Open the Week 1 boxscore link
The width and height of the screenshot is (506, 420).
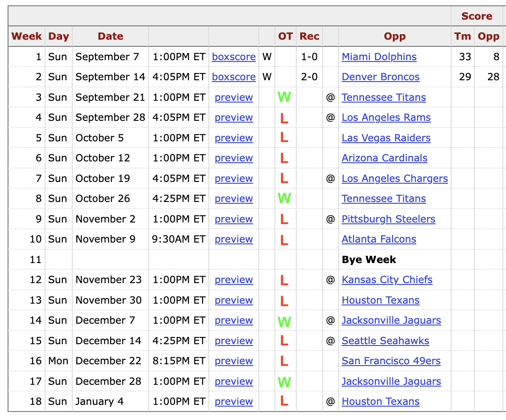(x=234, y=57)
